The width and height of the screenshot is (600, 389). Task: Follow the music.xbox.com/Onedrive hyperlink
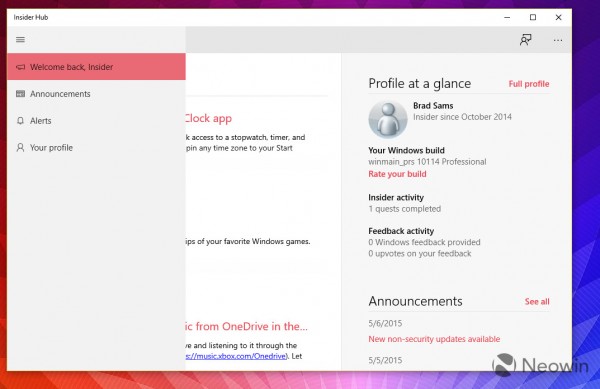tap(236, 356)
